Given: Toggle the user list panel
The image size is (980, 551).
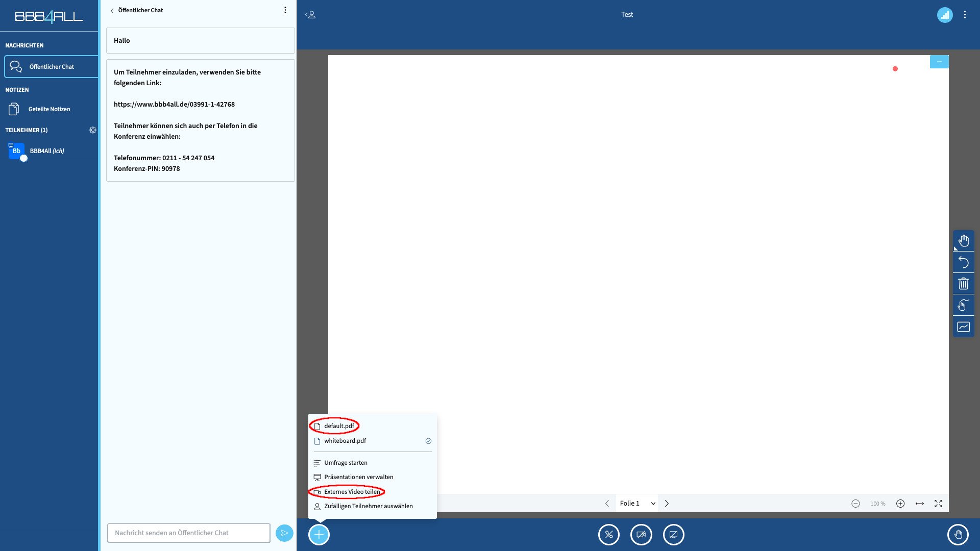Looking at the screenshot, I should (x=310, y=15).
